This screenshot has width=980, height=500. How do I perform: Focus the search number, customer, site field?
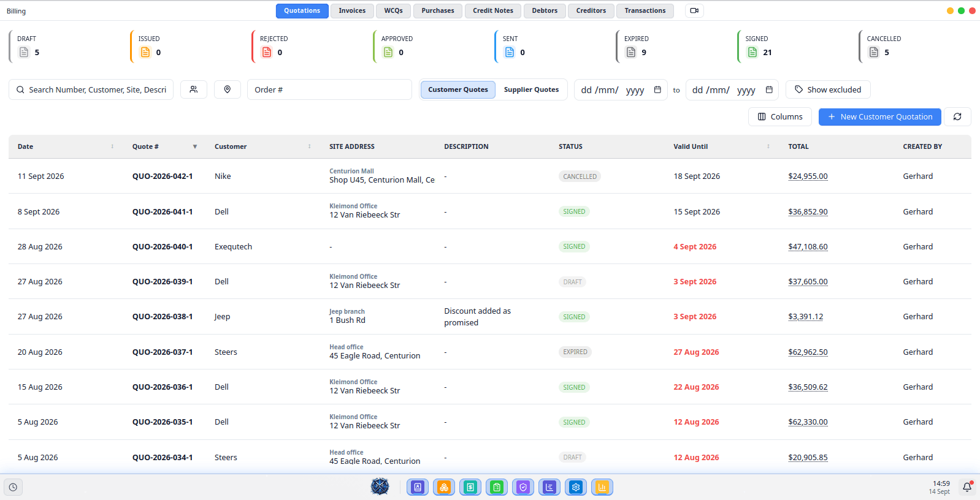click(91, 89)
